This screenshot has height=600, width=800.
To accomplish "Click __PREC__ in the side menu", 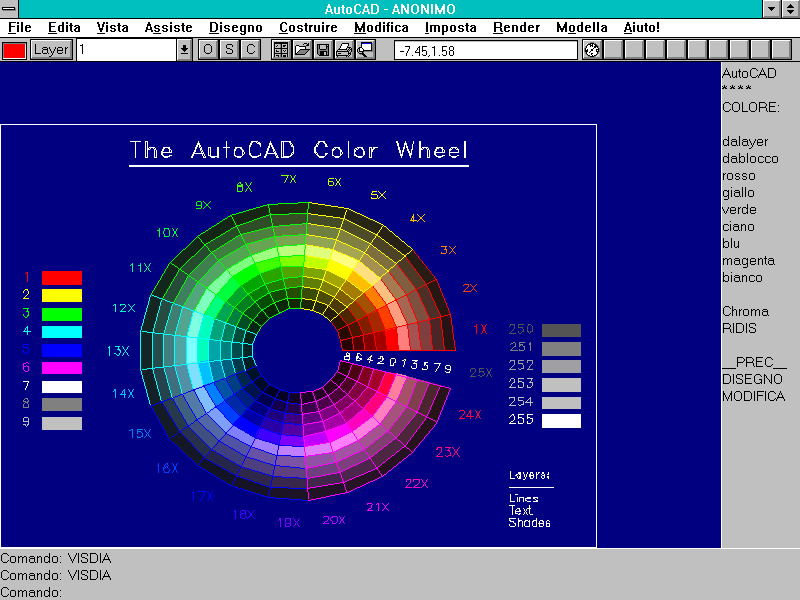I will coord(755,363).
